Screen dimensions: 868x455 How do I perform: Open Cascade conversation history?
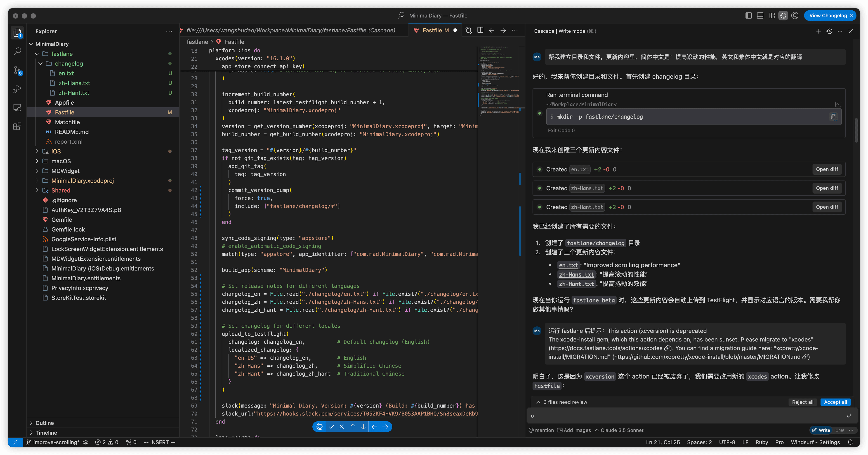[x=829, y=31]
